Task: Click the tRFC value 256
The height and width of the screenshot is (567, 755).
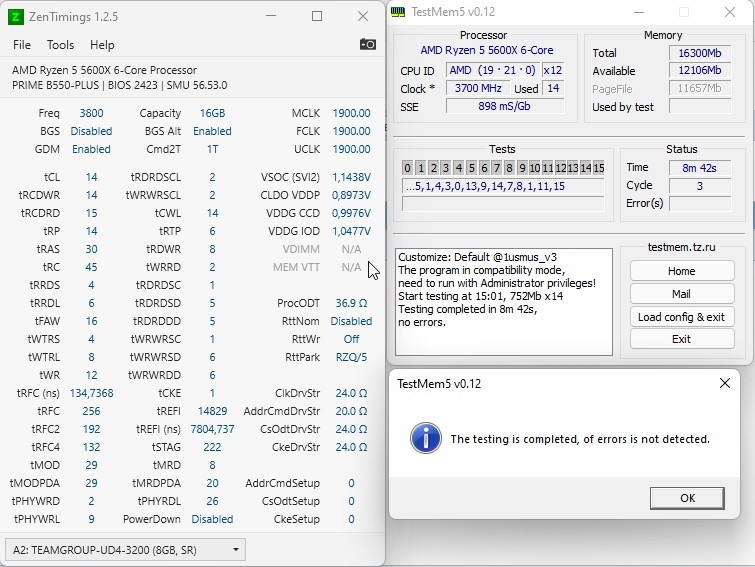Action: 91,411
